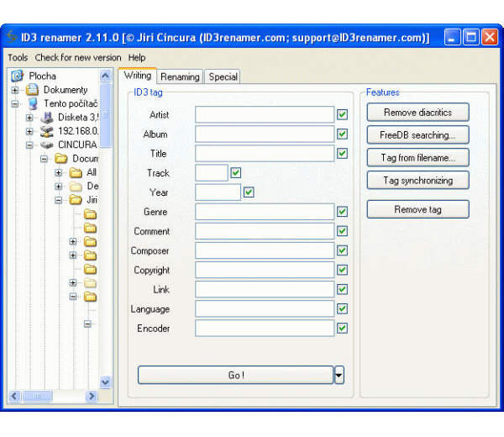Click the Jiri folder icon
The width and height of the screenshot is (504, 437).
[76, 200]
